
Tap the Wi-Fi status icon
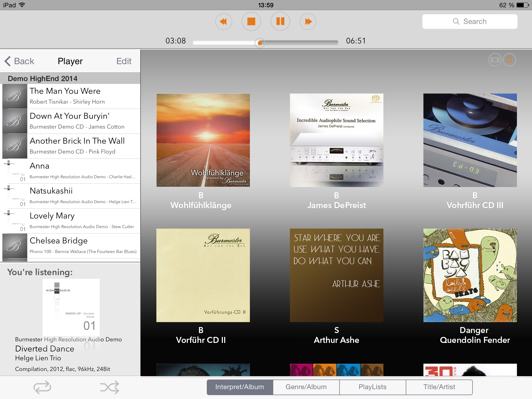point(22,5)
